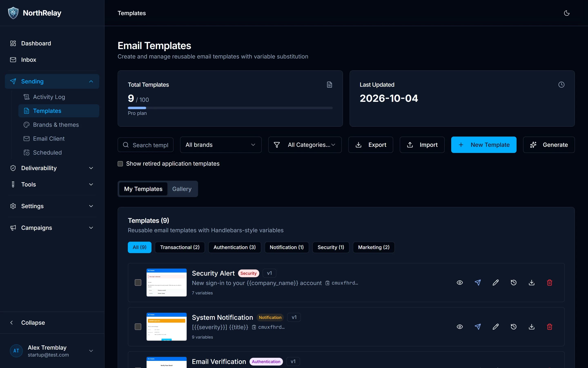Open the System Notification thumbnail
The image size is (588, 368).
(x=166, y=327)
